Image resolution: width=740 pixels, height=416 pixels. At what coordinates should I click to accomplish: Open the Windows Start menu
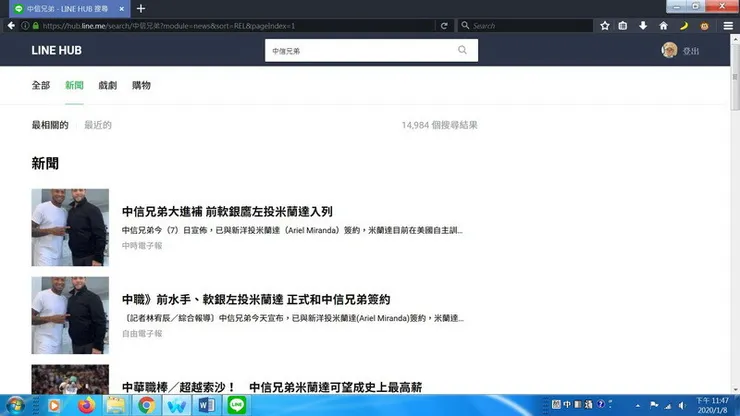pyautogui.click(x=15, y=406)
